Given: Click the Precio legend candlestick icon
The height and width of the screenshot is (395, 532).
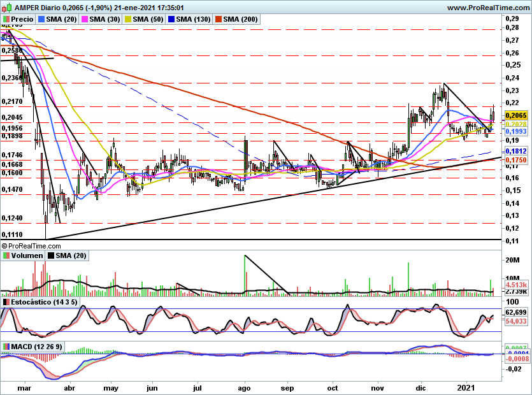Looking at the screenshot, I should pyautogui.click(x=6, y=19).
